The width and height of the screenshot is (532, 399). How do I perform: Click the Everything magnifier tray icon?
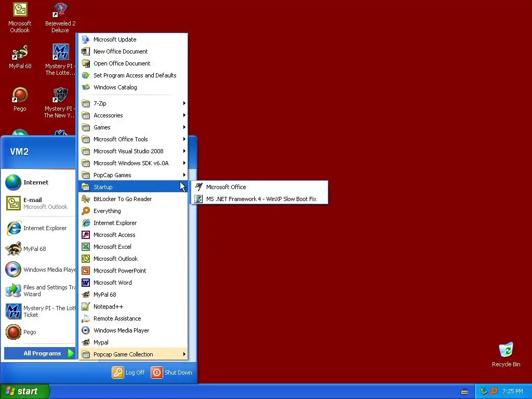pyautogui.click(x=494, y=391)
